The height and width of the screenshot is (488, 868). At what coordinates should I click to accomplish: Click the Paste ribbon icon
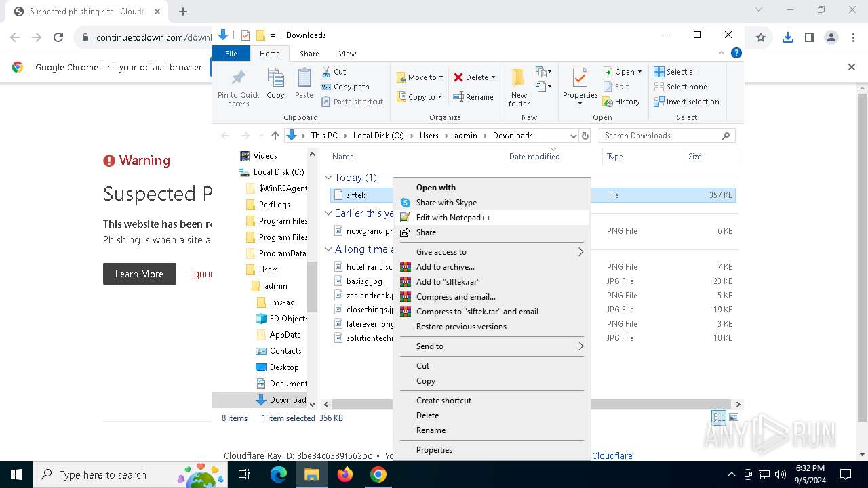(x=304, y=84)
